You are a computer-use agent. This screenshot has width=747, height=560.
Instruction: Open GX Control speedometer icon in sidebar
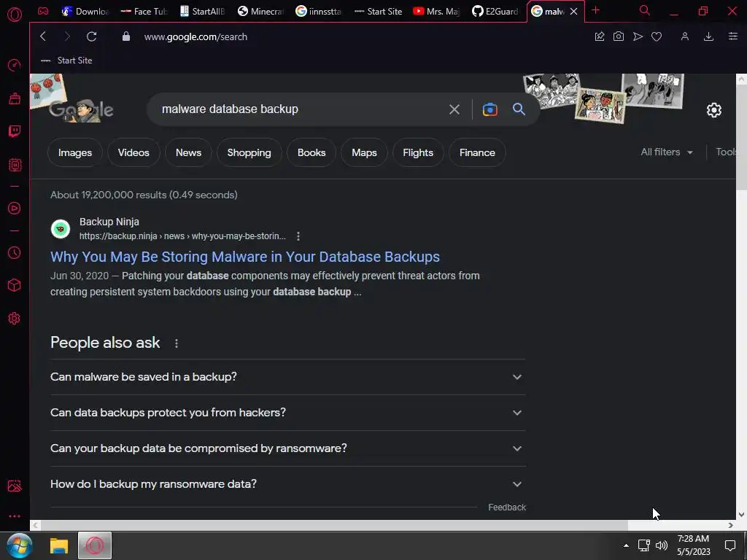(x=15, y=65)
